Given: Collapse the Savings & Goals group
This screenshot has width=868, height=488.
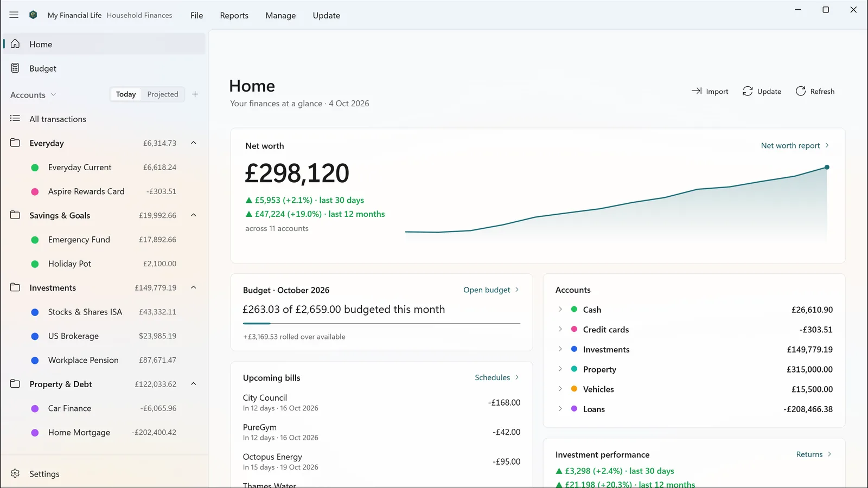Looking at the screenshot, I should tap(194, 215).
